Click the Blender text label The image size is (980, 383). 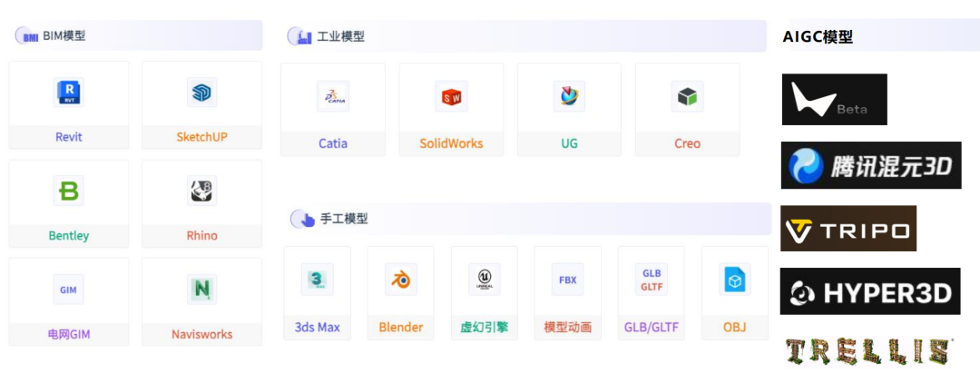click(401, 328)
